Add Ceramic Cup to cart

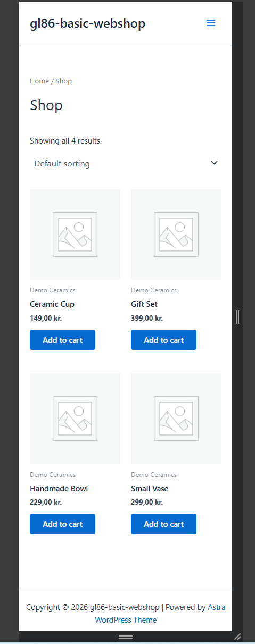tap(62, 340)
